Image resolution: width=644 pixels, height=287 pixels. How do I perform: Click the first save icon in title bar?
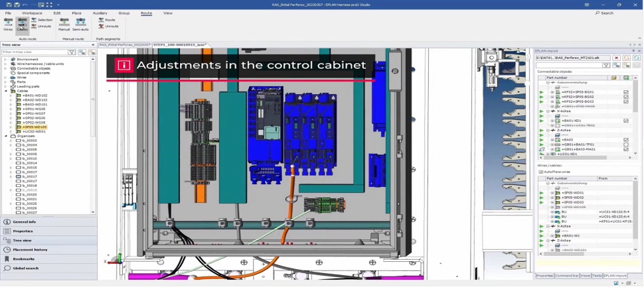tap(9, 5)
